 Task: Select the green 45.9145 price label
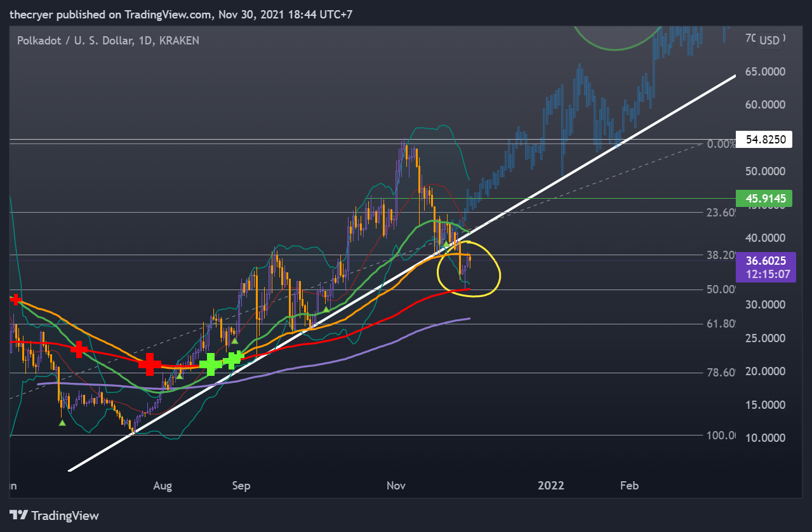click(764, 199)
